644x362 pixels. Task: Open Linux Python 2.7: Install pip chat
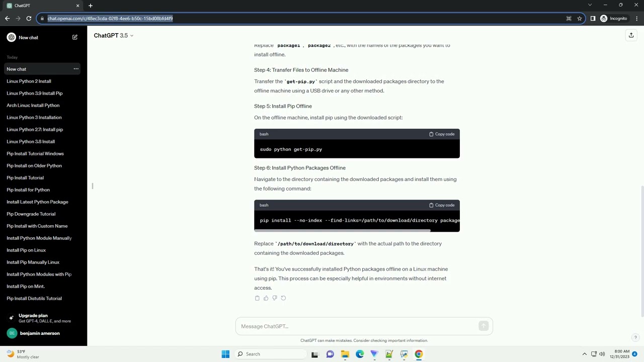(35, 129)
